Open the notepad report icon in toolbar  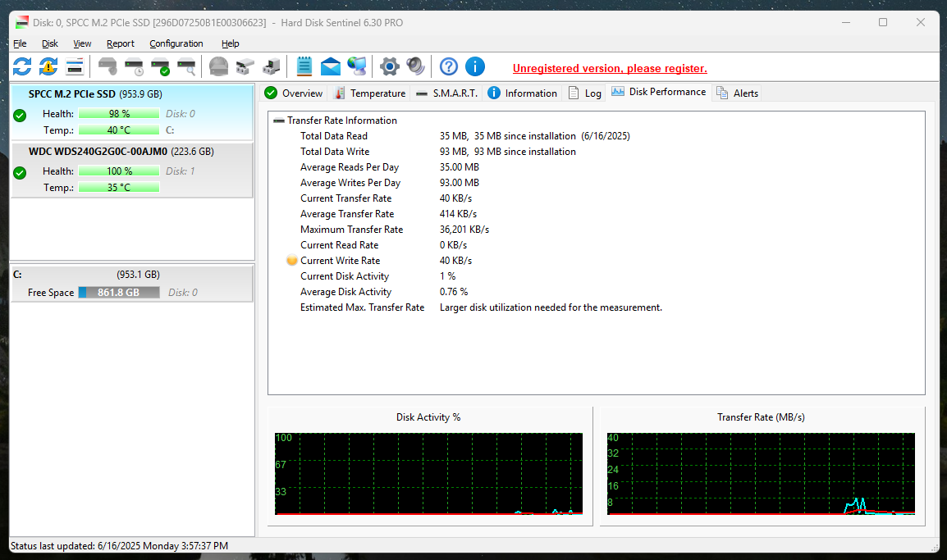pos(304,66)
